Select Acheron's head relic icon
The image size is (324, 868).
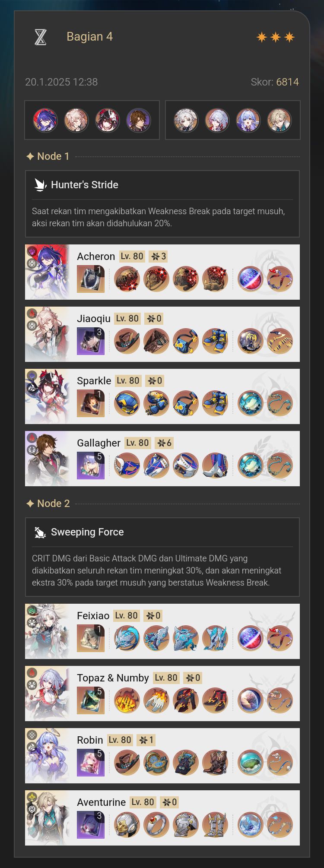click(x=127, y=279)
